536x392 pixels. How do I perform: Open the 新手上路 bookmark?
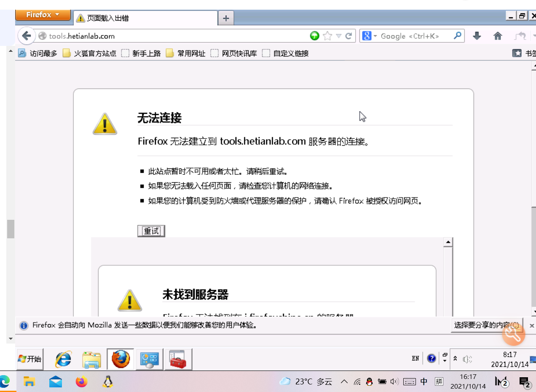coord(141,53)
